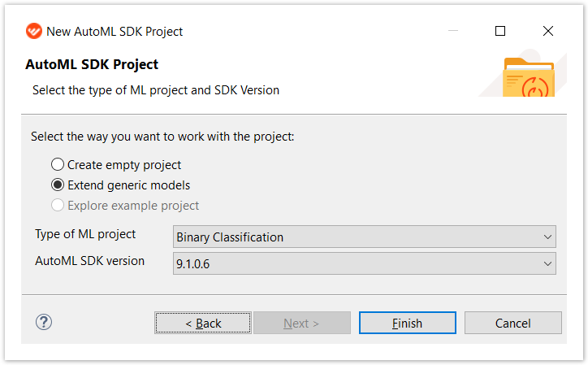Maximize the New AutoML SDK Project dialog
The height and width of the screenshot is (365, 588).
pyautogui.click(x=500, y=31)
